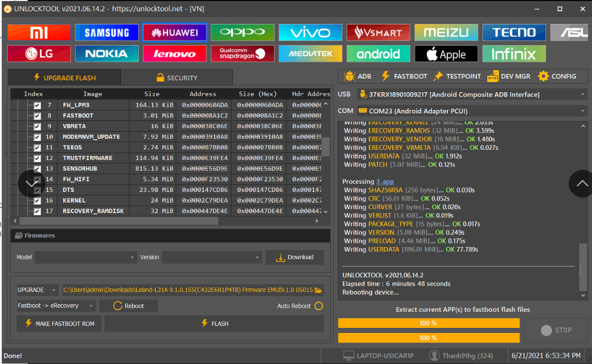This screenshot has height=364, width=592.
Task: Pick the Lenovo brand tile
Action: 175,54
